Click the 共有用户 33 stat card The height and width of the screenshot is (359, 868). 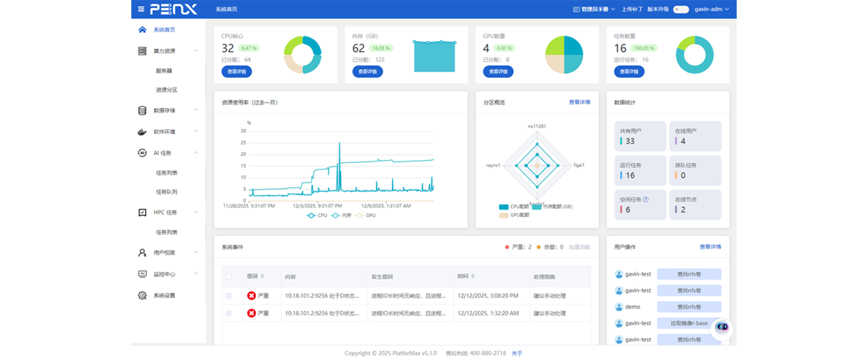click(x=640, y=136)
